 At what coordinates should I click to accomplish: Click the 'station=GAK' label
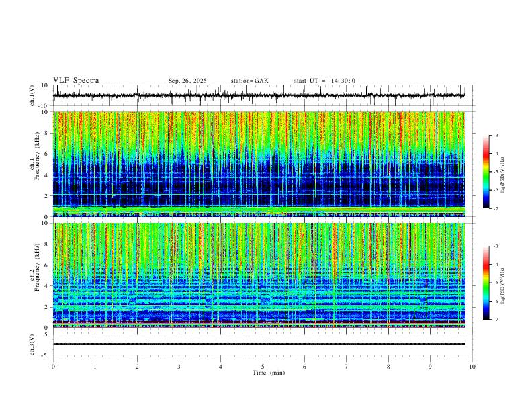click(249, 81)
